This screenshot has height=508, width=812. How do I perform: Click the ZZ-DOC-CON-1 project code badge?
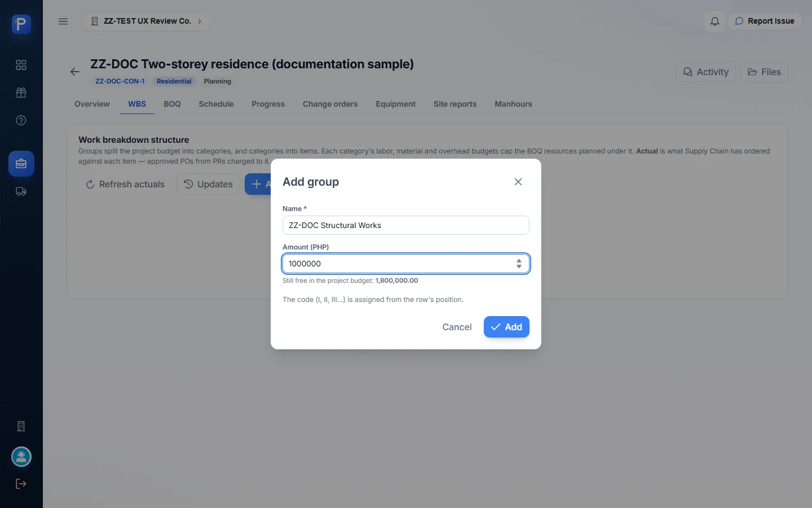pyautogui.click(x=120, y=81)
